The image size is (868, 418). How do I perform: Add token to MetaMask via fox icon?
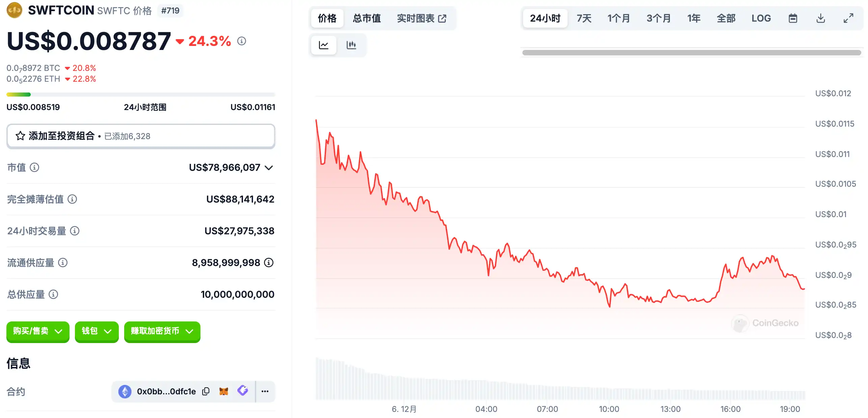(224, 391)
